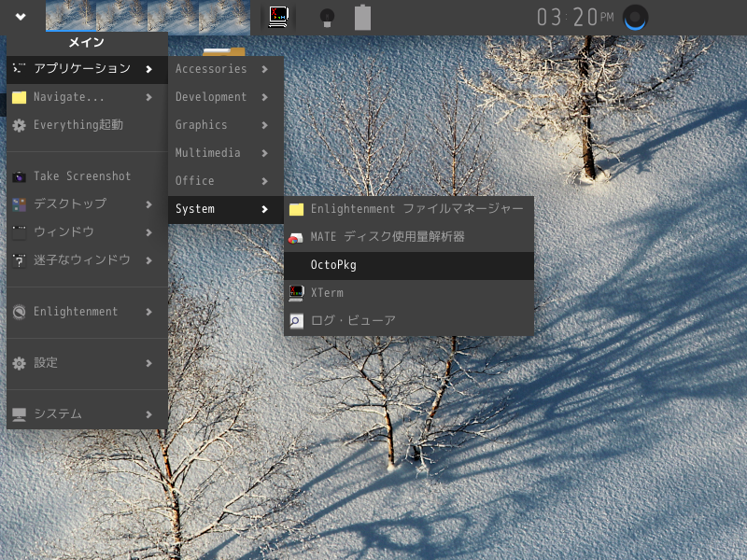Viewport: 747px width, 560px height.
Task: Expand the Accessories submenu arrow
Action: pos(264,69)
